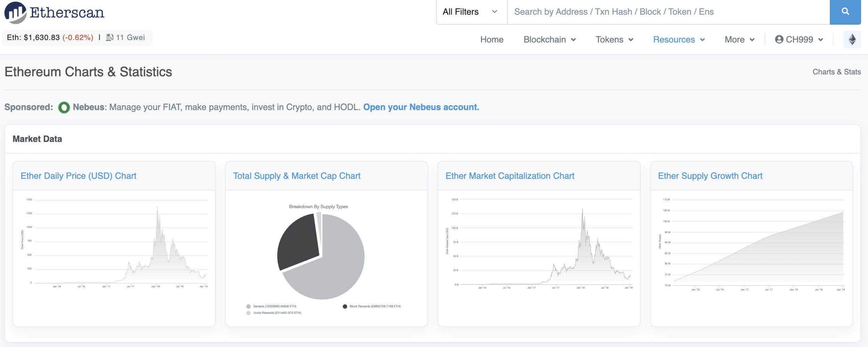This screenshot has height=347, width=868.
Task: Click the Ethereum Charts & Statistics heading
Action: [x=88, y=72]
